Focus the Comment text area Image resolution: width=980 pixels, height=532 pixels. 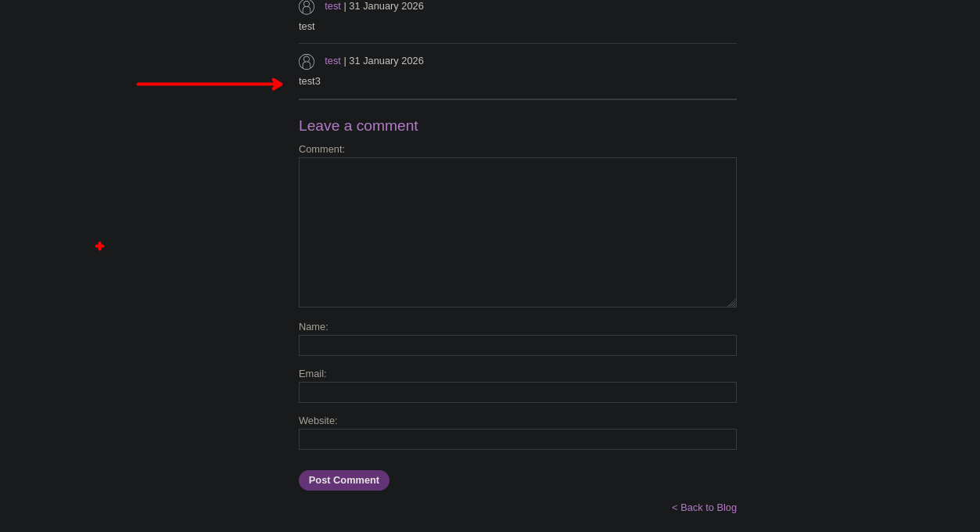[x=517, y=232]
